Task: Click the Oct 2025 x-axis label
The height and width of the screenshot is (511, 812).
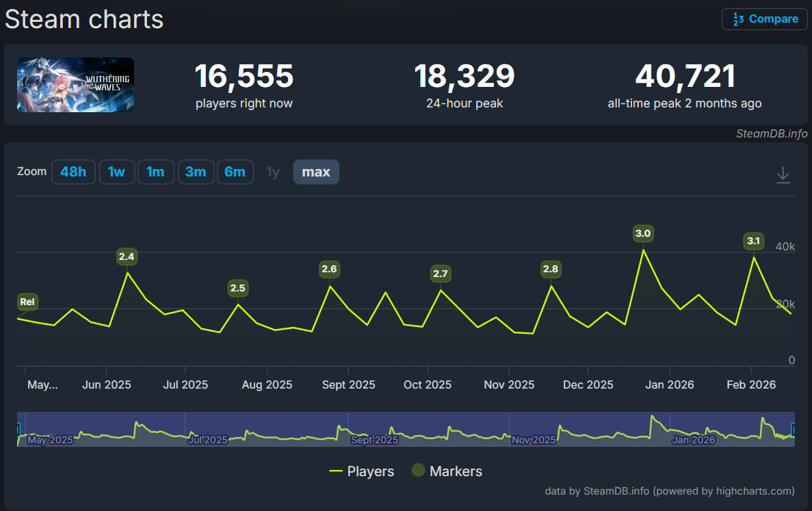Action: [428, 384]
